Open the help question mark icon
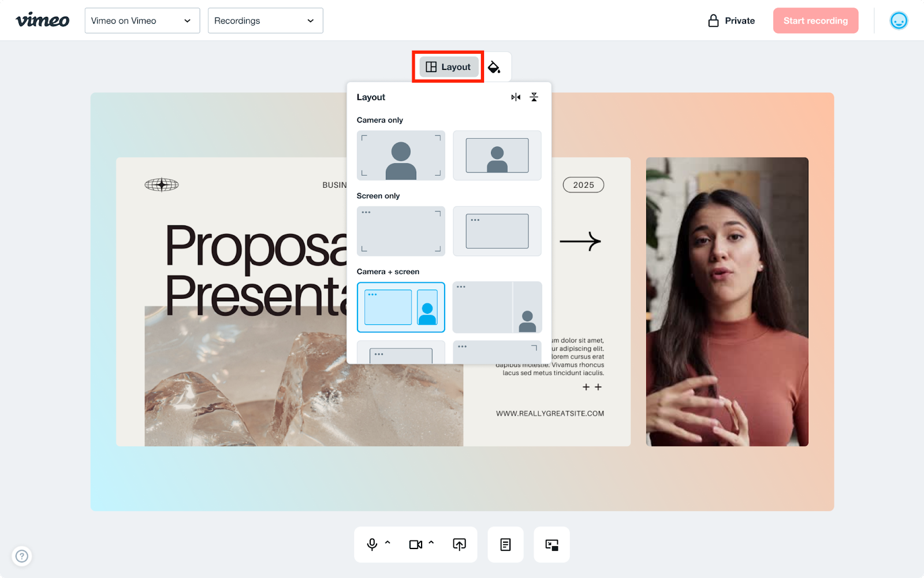This screenshot has width=924, height=578. coord(22,556)
